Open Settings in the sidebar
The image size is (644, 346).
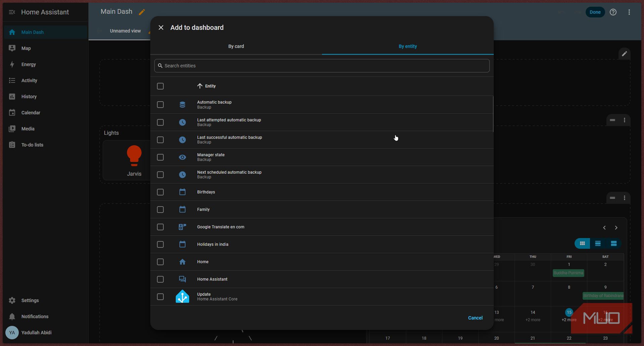pos(46,300)
